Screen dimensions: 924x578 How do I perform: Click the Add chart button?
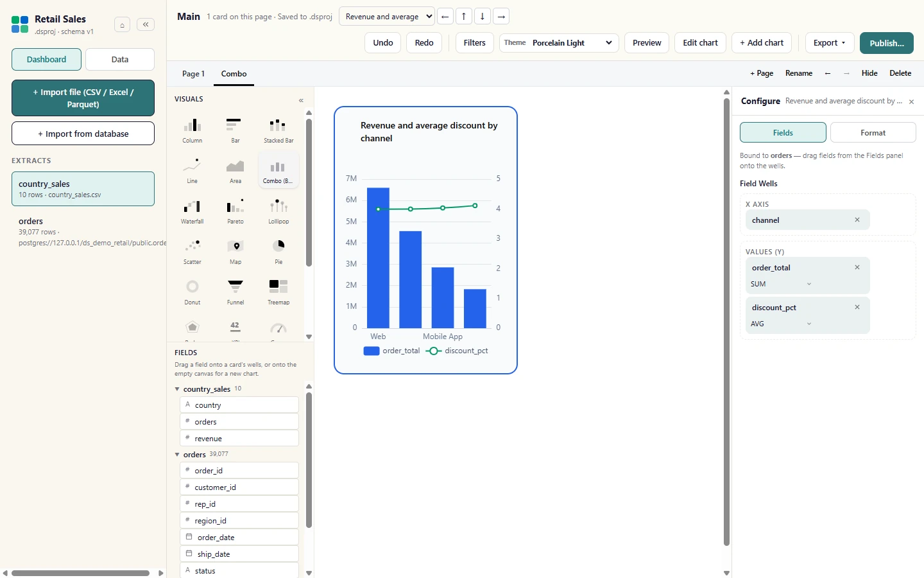pyautogui.click(x=762, y=43)
